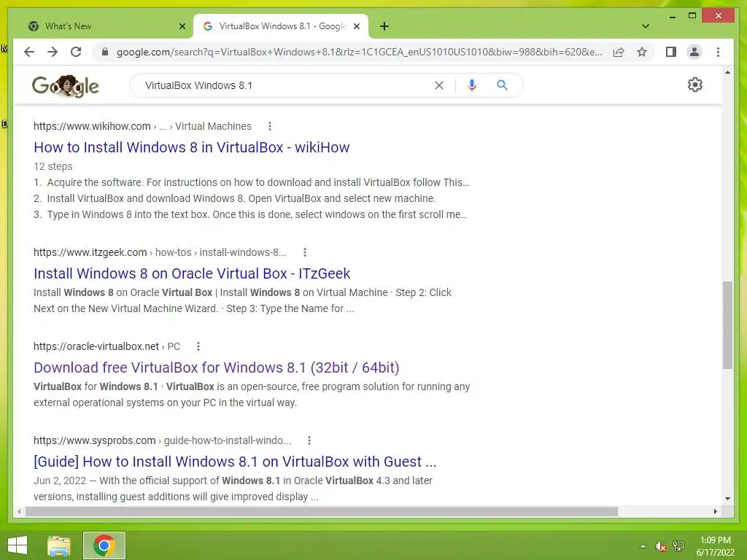This screenshot has width=747, height=560.
Task: Click the browser address bar URL
Action: 359,52
